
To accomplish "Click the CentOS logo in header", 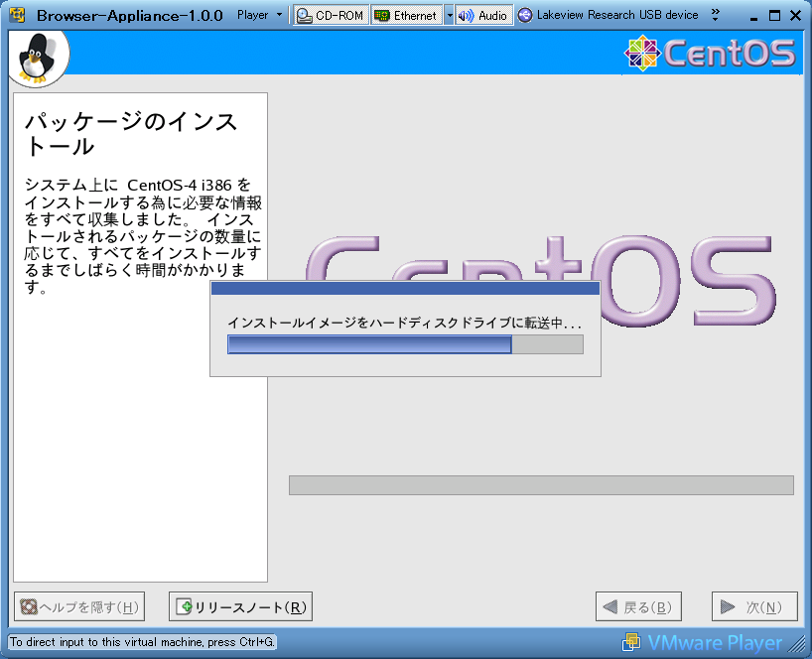I will [710, 54].
